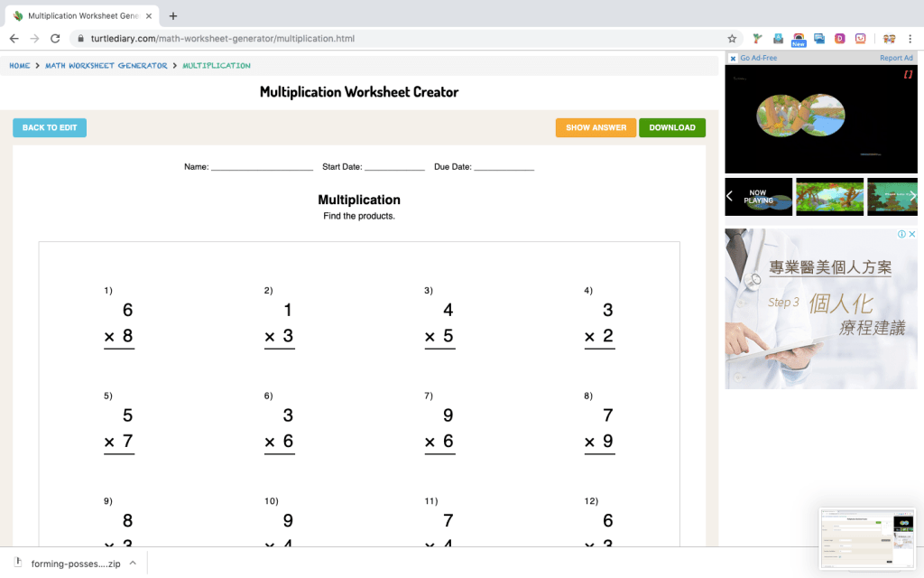Open Math Worksheet Generator breadcrumb link

[x=106, y=66]
